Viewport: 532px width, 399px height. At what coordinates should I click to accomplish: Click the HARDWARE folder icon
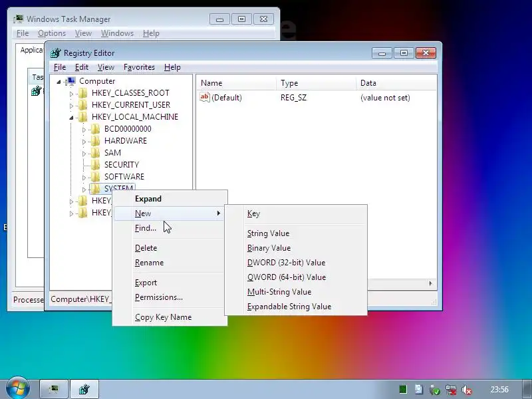coord(96,141)
